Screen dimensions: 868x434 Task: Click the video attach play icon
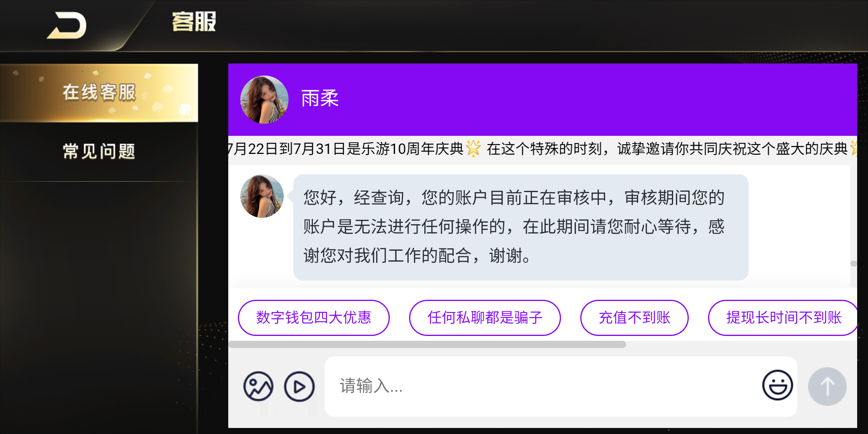pyautogui.click(x=299, y=386)
